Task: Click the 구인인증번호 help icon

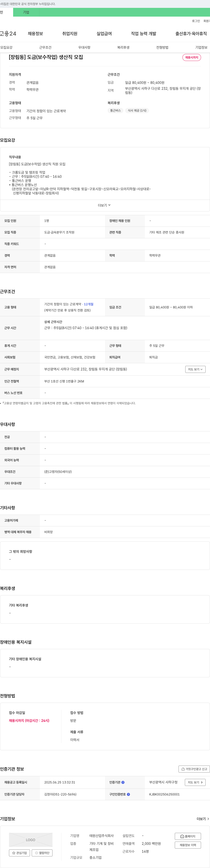Action: click(x=128, y=794)
